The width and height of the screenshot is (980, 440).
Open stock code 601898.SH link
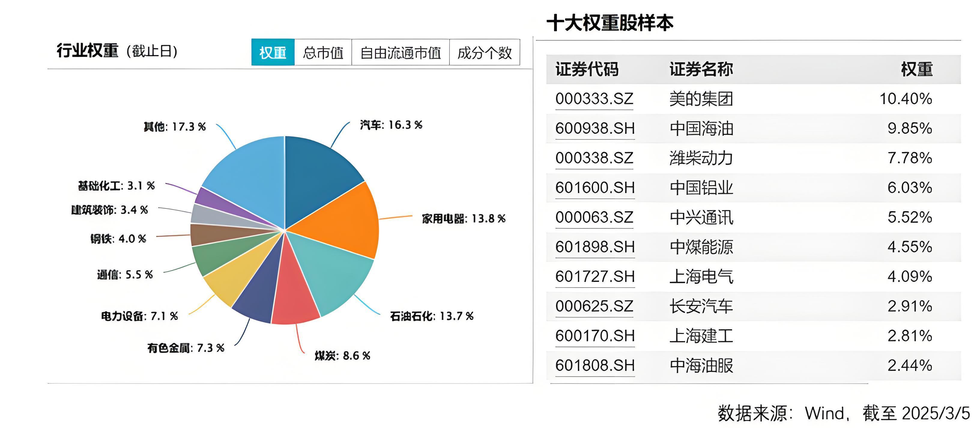pos(595,247)
